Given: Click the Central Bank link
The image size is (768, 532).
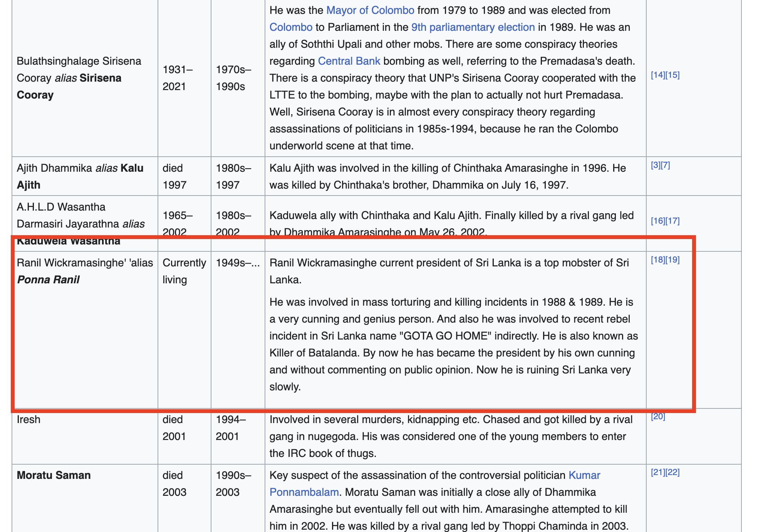Looking at the screenshot, I should coord(349,61).
